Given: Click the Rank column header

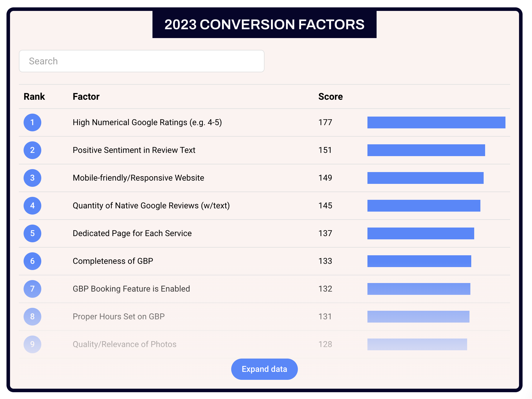Looking at the screenshot, I should 34,97.
